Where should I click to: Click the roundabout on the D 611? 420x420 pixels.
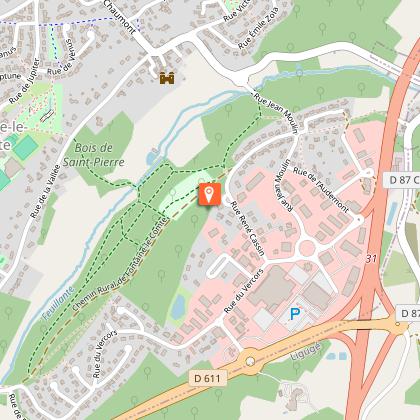coord(250,361)
